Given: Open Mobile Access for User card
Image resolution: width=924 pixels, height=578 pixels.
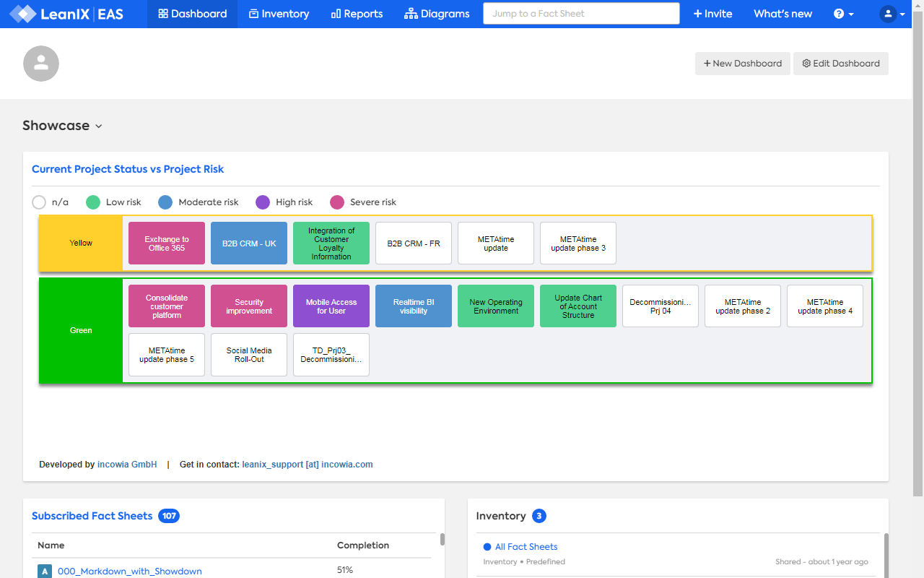Looking at the screenshot, I should click(x=331, y=306).
